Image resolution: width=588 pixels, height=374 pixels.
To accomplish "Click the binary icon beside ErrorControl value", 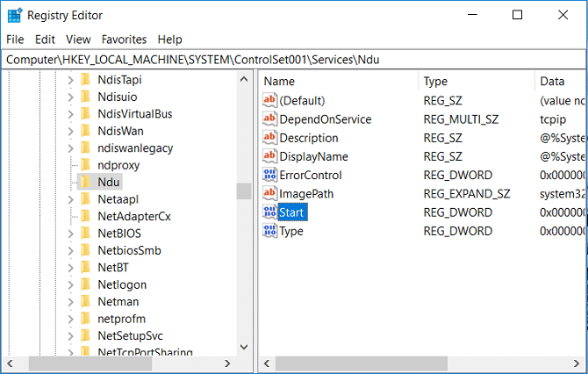I will click(269, 175).
